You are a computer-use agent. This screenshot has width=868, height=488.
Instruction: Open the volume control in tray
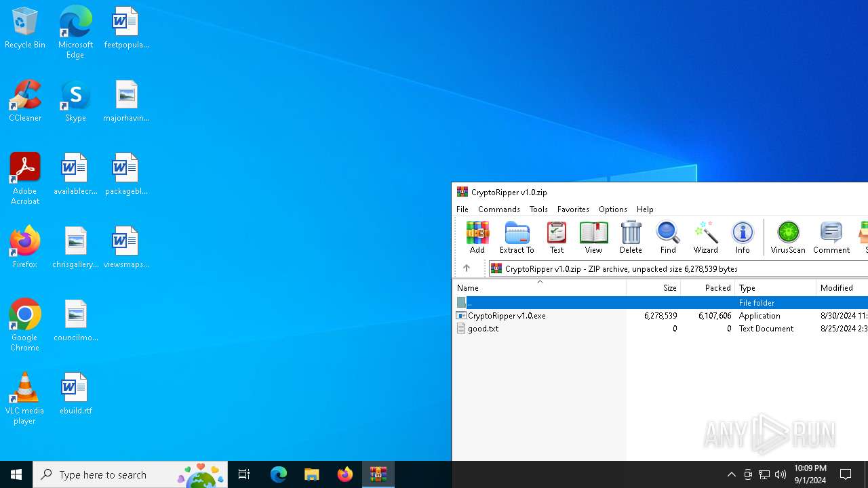781,474
